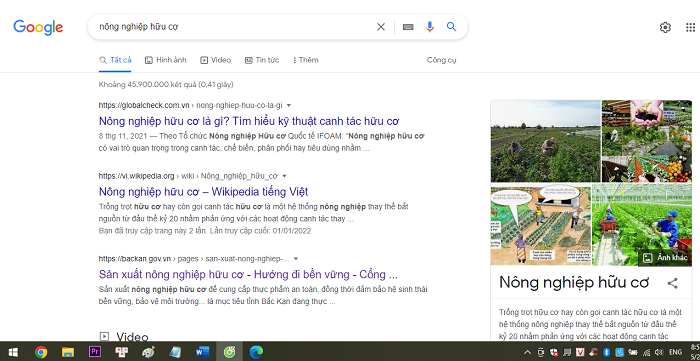
Task: Switch to the Hình ảnh tab
Action: 166,60
